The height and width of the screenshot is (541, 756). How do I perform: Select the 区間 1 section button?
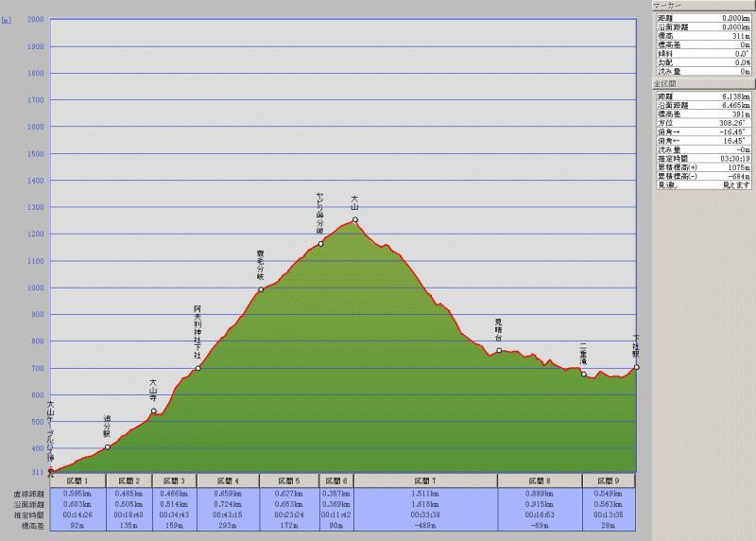(77, 480)
